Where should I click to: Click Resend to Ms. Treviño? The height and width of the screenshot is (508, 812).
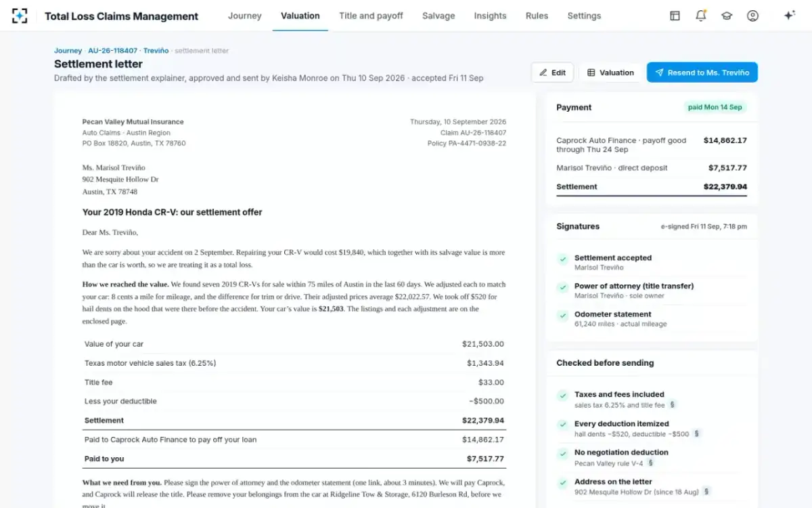702,72
